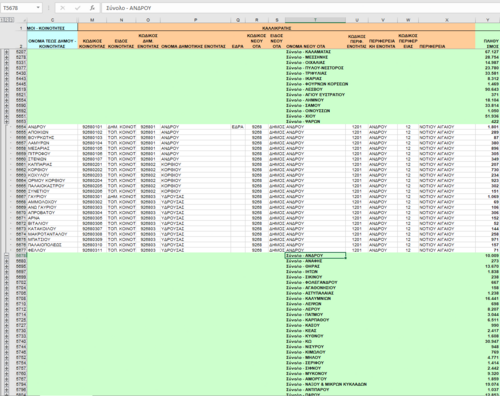Click the ΜΑΚΡΟΤΑΝΤΑΛΟΥ cell in column C
Screen dimensions: 500x396
[x=52, y=234]
